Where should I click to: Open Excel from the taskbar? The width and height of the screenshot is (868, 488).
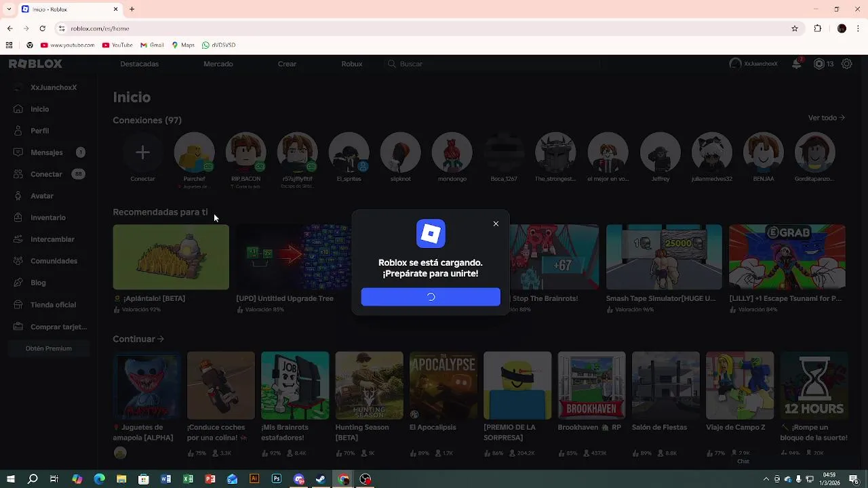click(x=188, y=479)
